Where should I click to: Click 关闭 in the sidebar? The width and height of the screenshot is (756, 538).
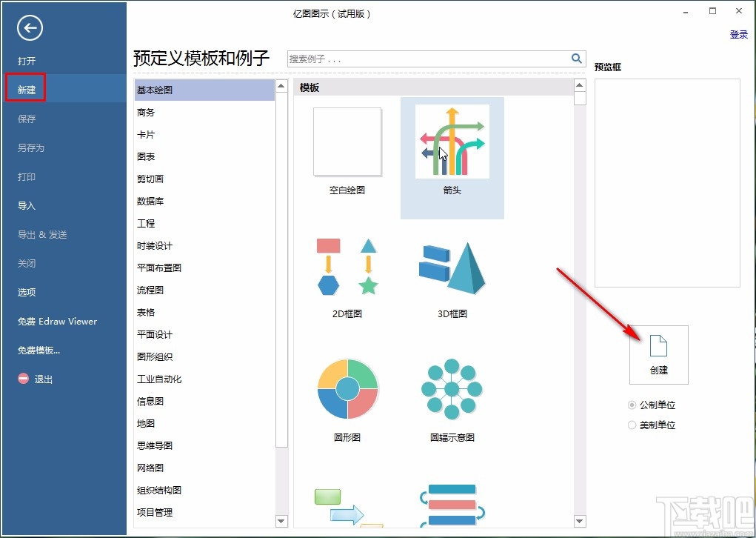click(x=27, y=264)
